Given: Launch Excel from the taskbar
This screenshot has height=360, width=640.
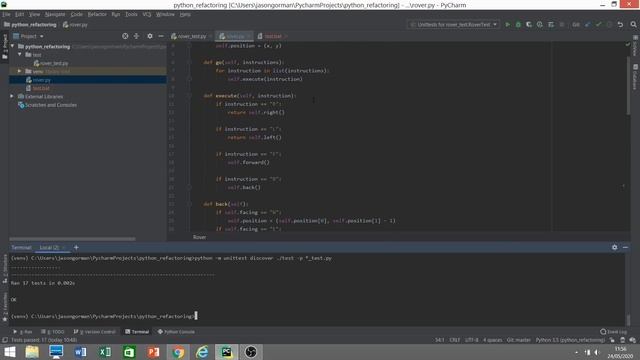Looking at the screenshot, I should 105,352.
